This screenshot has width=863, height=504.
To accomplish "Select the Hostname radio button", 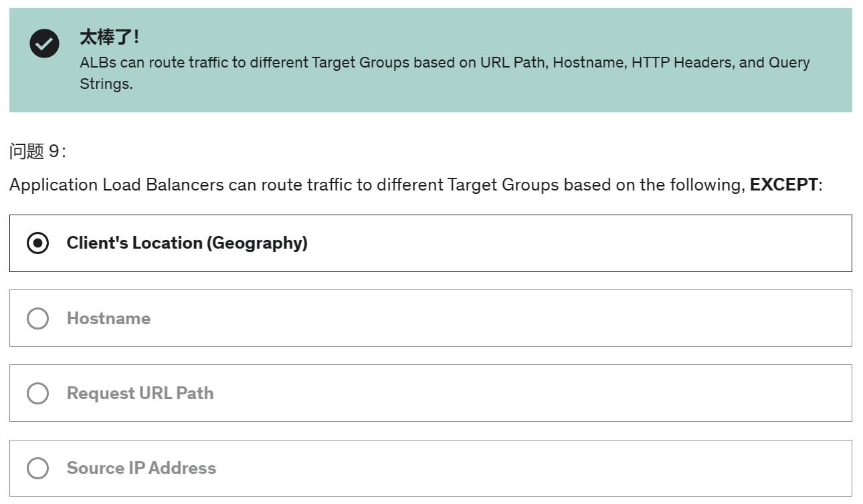I will pyautogui.click(x=37, y=318).
